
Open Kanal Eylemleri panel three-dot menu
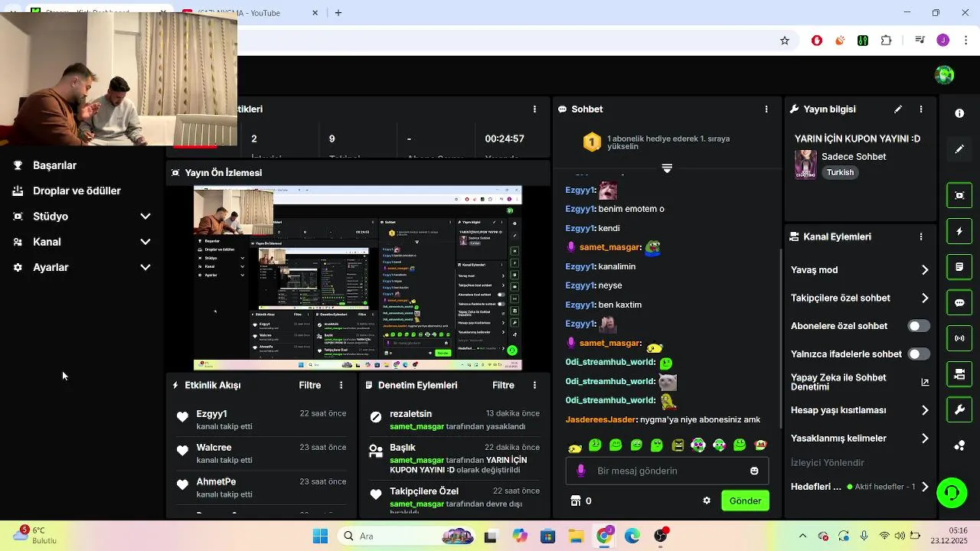point(921,236)
